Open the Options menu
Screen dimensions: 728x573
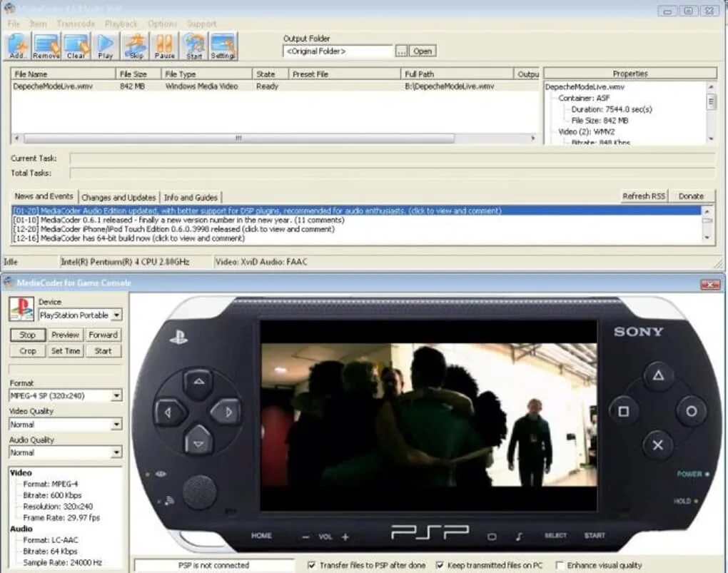point(162,24)
